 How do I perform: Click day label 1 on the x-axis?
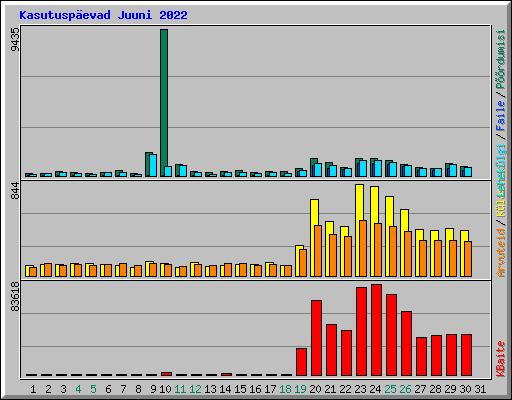(x=33, y=389)
